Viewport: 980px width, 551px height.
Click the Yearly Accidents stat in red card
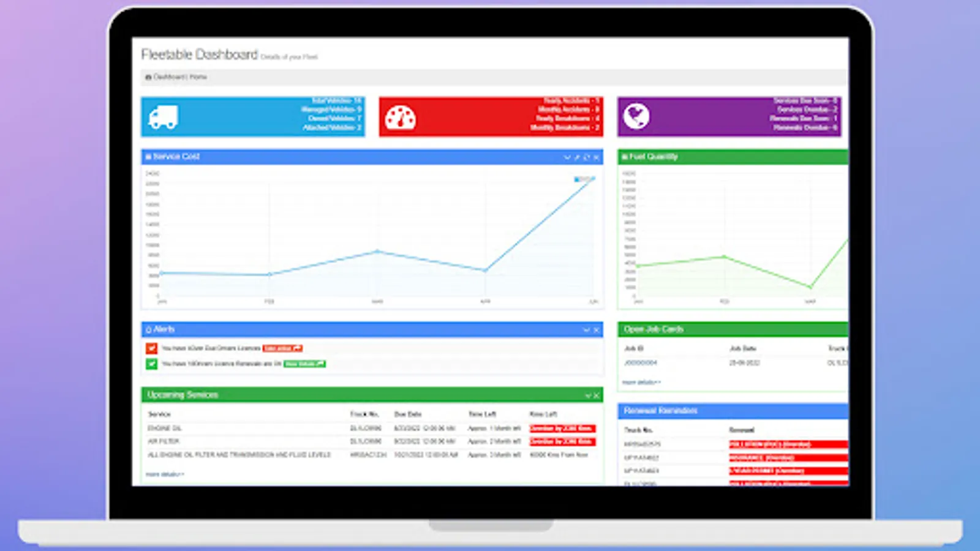571,100
